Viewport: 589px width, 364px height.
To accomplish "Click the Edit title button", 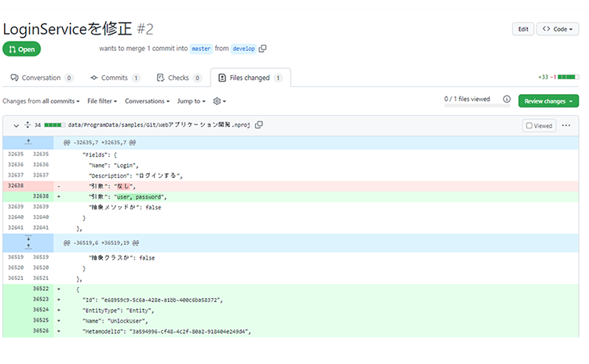I will coord(523,29).
